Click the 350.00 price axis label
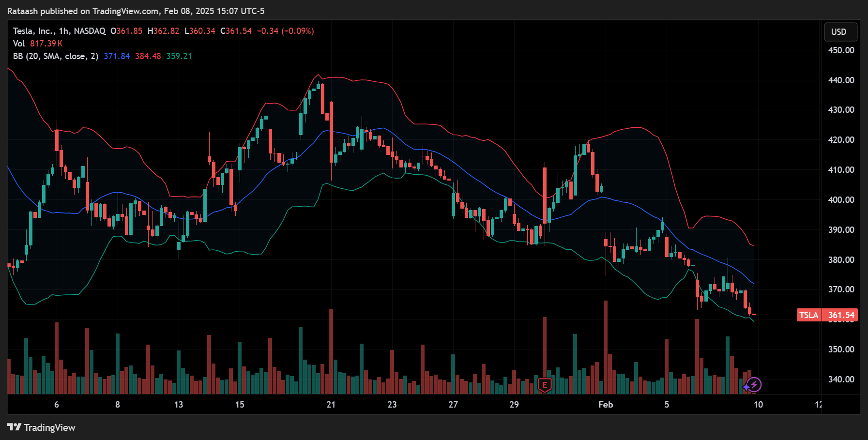This screenshot has width=868, height=440. tap(841, 349)
